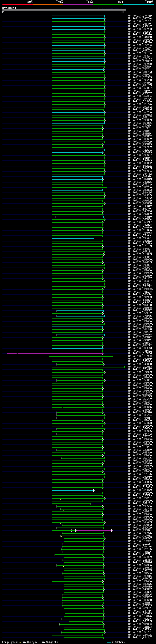Select hit label UniRef100_A3CT11
Image resolution: width=156 pixels, height=644 pixels.
pos(140,555)
